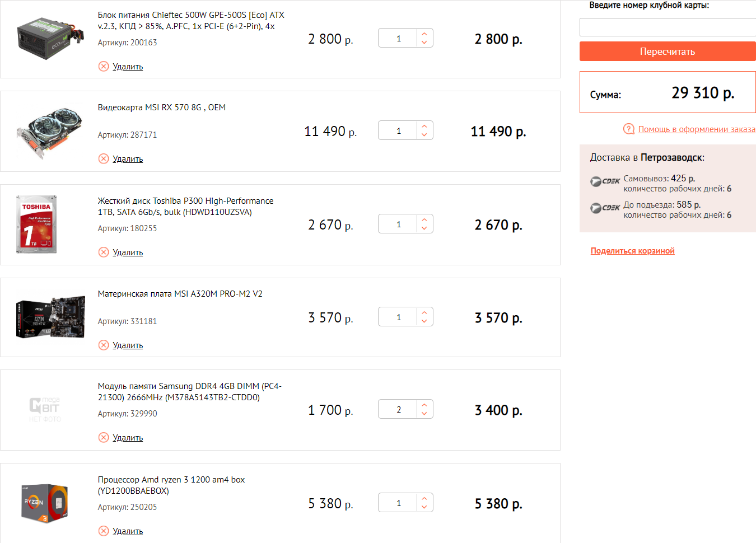Click the question mark help icon
This screenshot has width=756, height=543.
(x=629, y=129)
